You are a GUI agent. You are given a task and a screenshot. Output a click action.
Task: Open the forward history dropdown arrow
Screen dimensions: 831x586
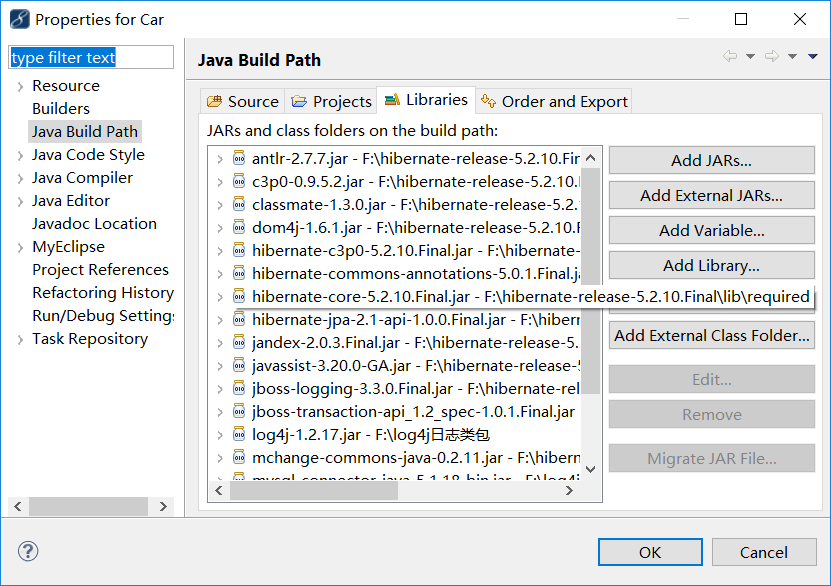[x=792, y=56]
